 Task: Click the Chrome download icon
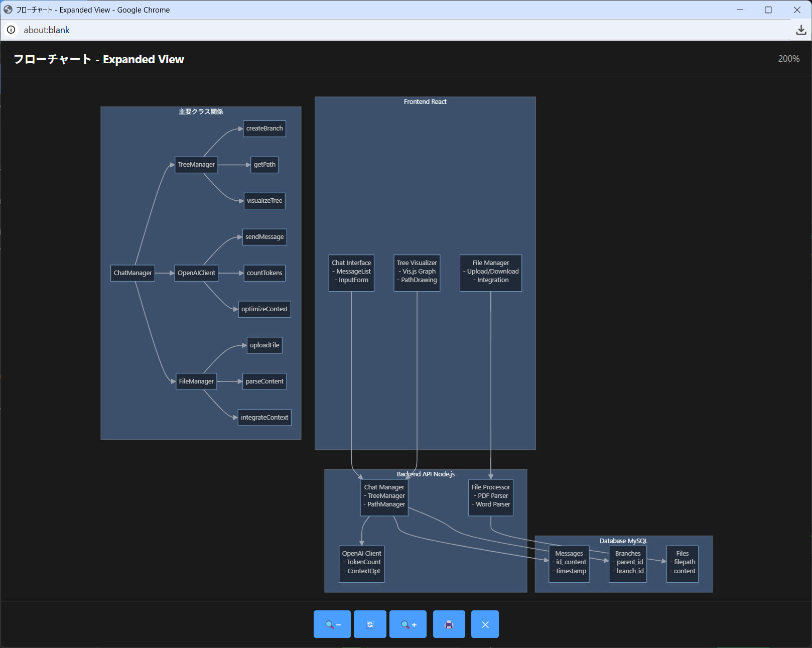pyautogui.click(x=801, y=30)
